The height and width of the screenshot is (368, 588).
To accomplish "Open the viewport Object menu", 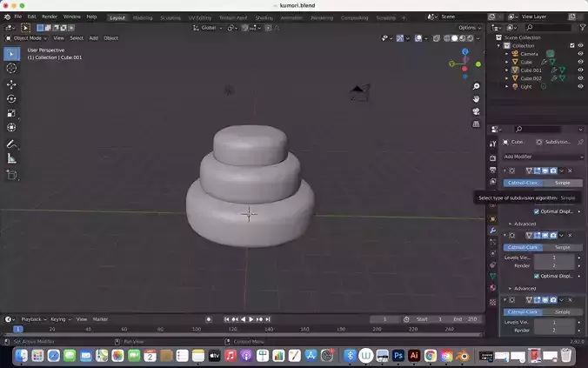I will coord(111,38).
